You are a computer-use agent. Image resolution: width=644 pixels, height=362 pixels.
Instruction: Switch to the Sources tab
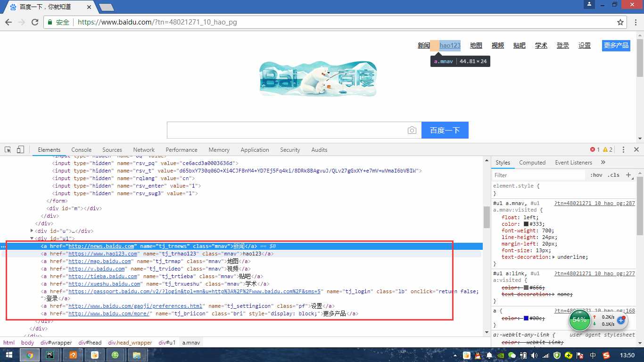coord(112,149)
